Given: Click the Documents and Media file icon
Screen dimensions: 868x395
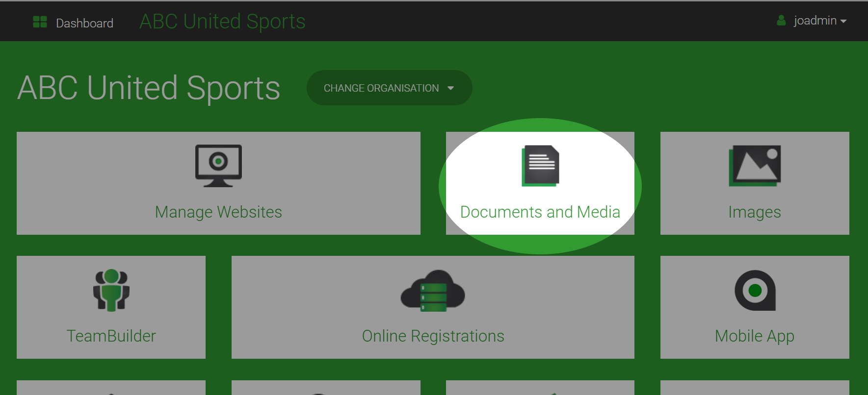Looking at the screenshot, I should point(540,166).
